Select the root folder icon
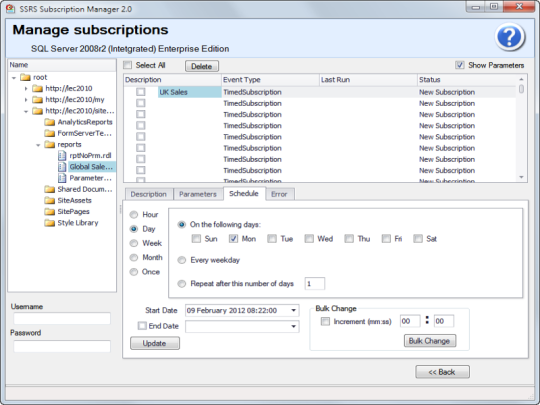540x405 pixels. (x=25, y=77)
